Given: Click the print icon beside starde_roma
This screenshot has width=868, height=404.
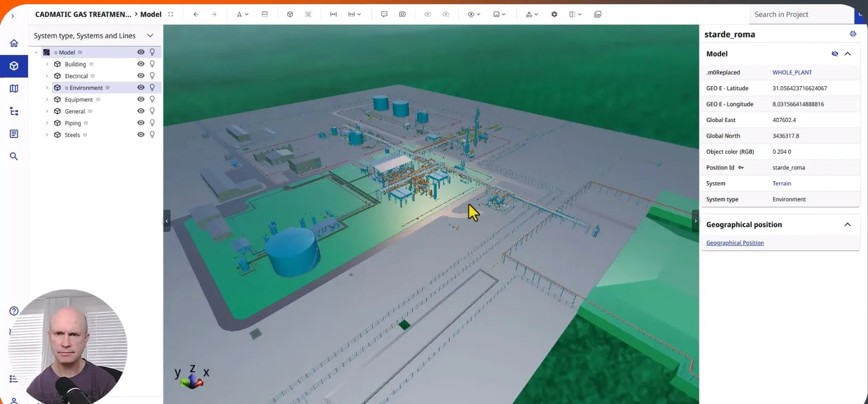Looking at the screenshot, I should (x=853, y=34).
